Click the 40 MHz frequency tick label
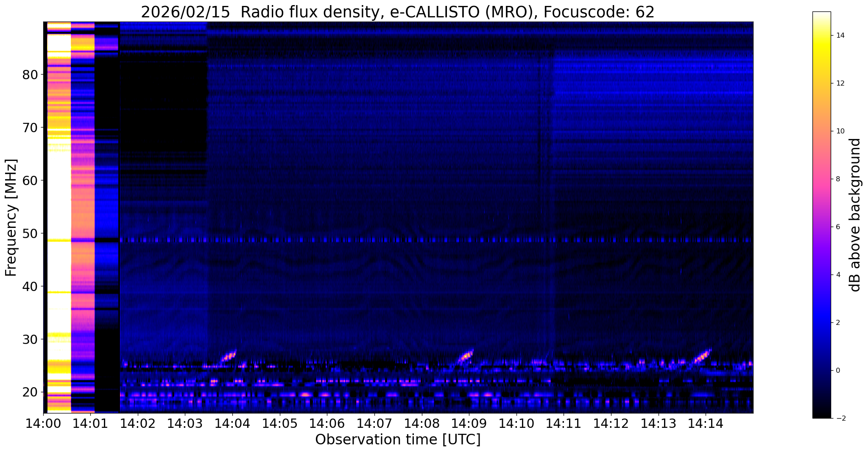Image resolution: width=868 pixels, height=452 pixels. pos(30,286)
